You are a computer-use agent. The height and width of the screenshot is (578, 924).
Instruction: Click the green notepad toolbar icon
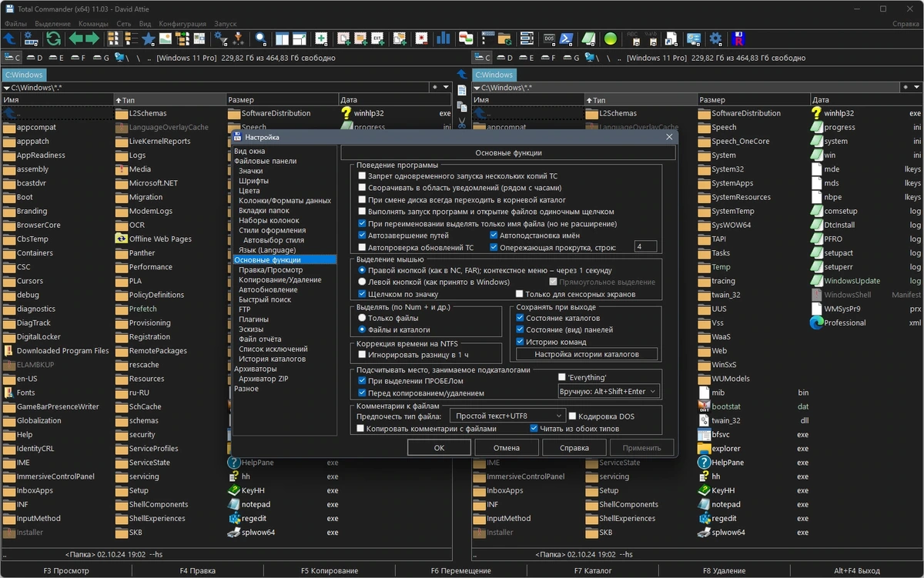pyautogui.click(x=588, y=38)
